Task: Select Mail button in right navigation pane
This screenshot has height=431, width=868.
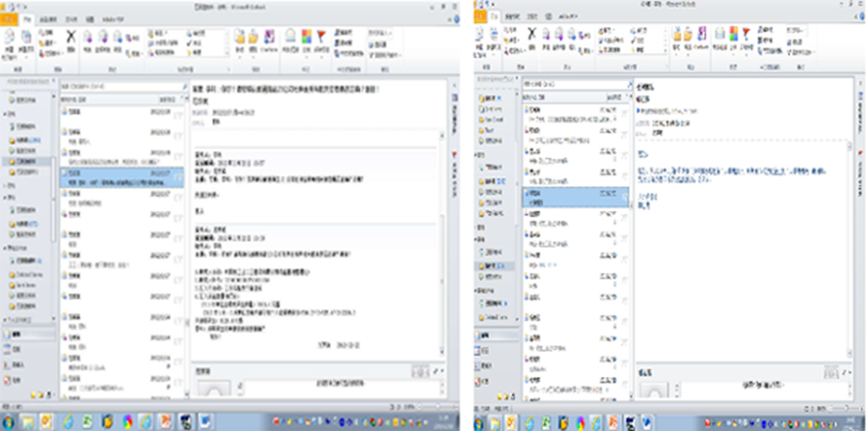Action: 495,336
